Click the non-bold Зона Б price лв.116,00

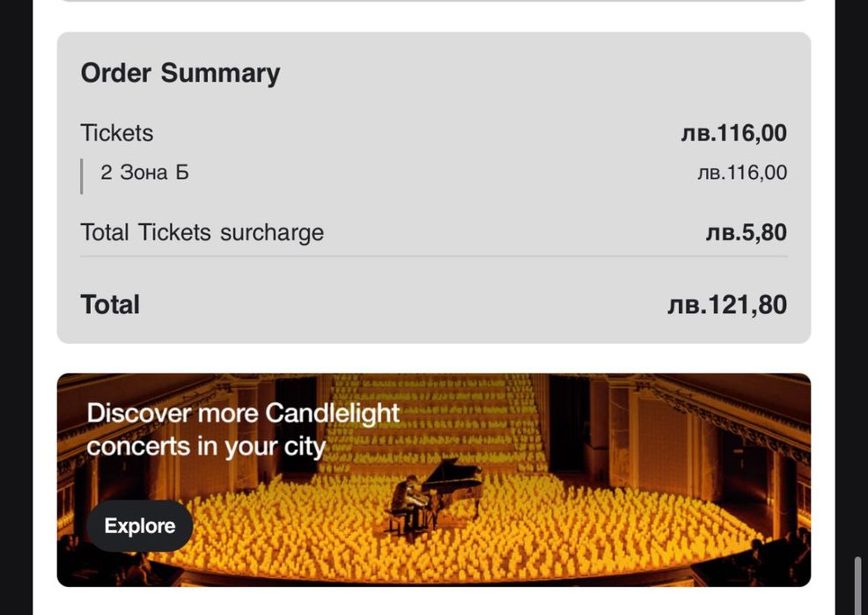741,173
